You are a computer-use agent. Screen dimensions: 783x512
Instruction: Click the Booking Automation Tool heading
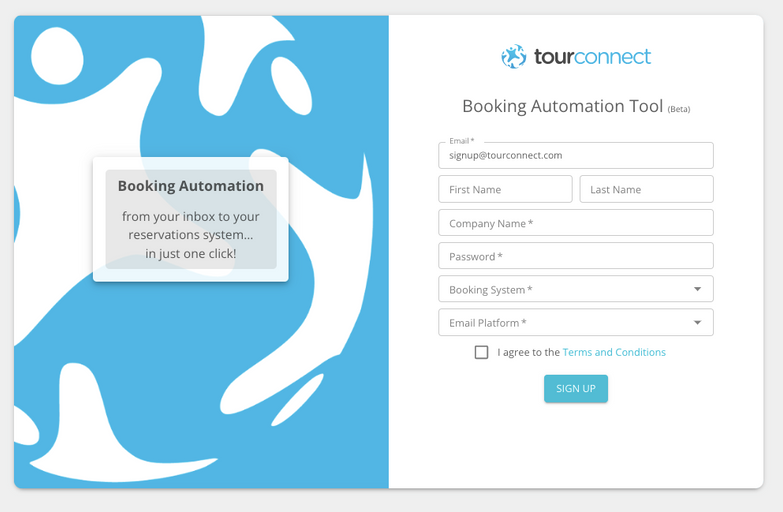tap(562, 106)
